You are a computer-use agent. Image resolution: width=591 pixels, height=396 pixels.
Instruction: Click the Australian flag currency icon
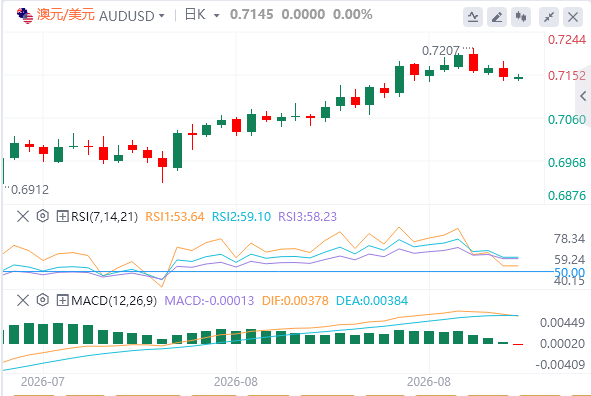(x=25, y=15)
